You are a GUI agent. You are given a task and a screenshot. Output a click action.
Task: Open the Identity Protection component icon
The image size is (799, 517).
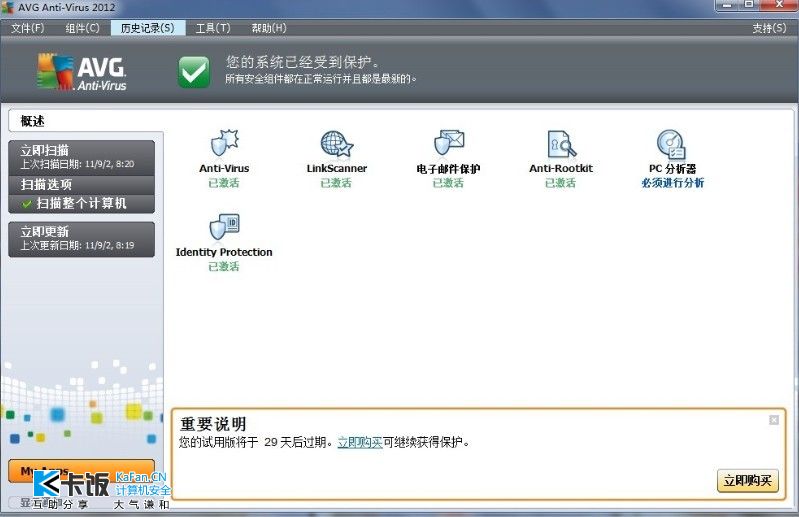tap(224, 228)
